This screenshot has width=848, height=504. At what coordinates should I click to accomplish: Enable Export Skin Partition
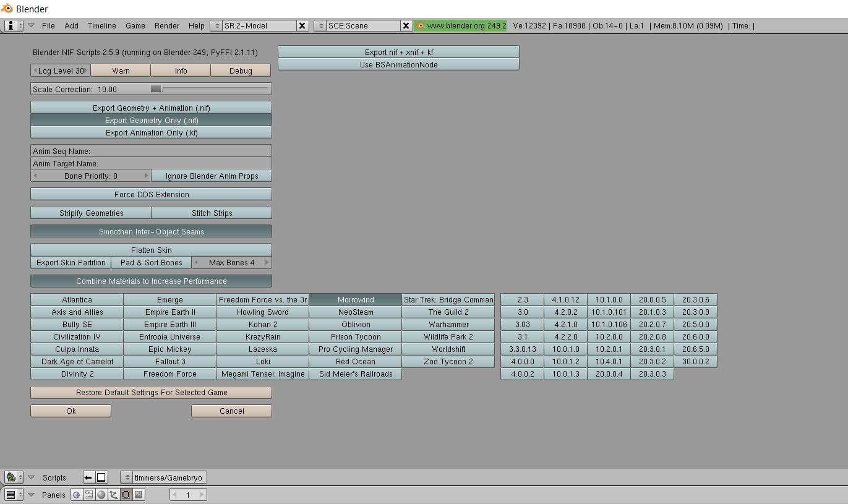pyautogui.click(x=71, y=262)
